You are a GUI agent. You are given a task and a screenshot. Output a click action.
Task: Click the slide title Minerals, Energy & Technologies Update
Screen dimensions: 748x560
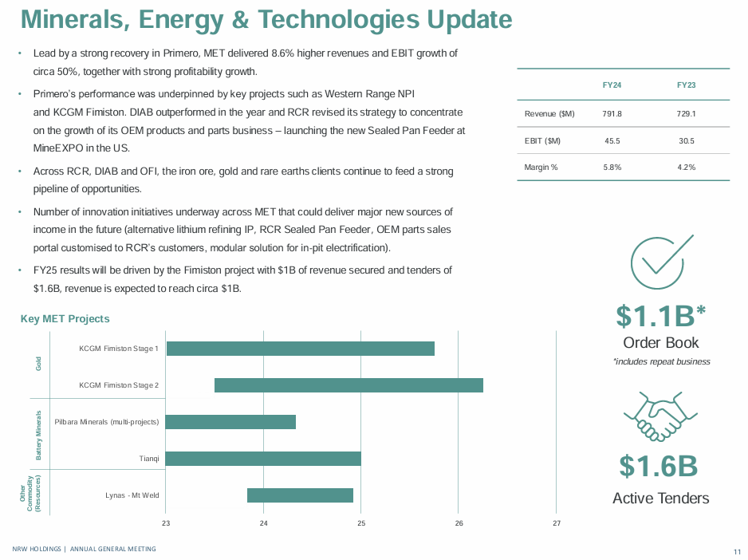tap(266, 21)
